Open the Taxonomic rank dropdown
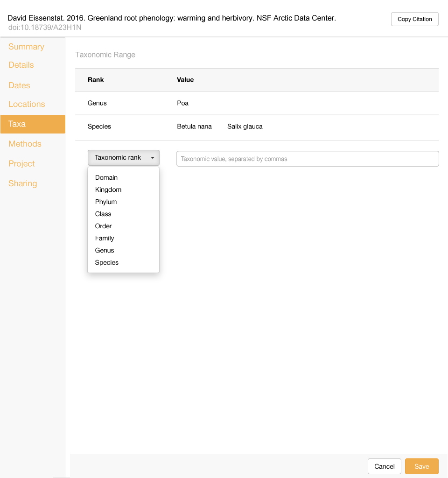Viewport: 448px width, 478px height. (x=123, y=158)
